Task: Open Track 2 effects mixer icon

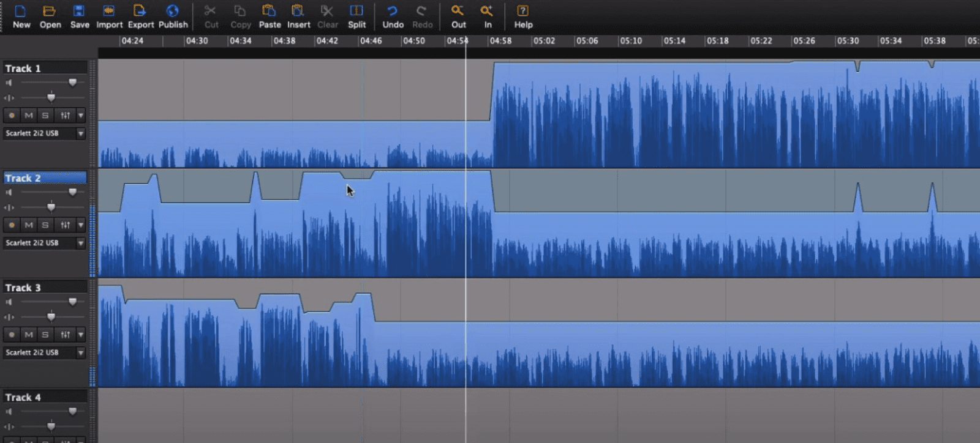Action: coord(65,225)
